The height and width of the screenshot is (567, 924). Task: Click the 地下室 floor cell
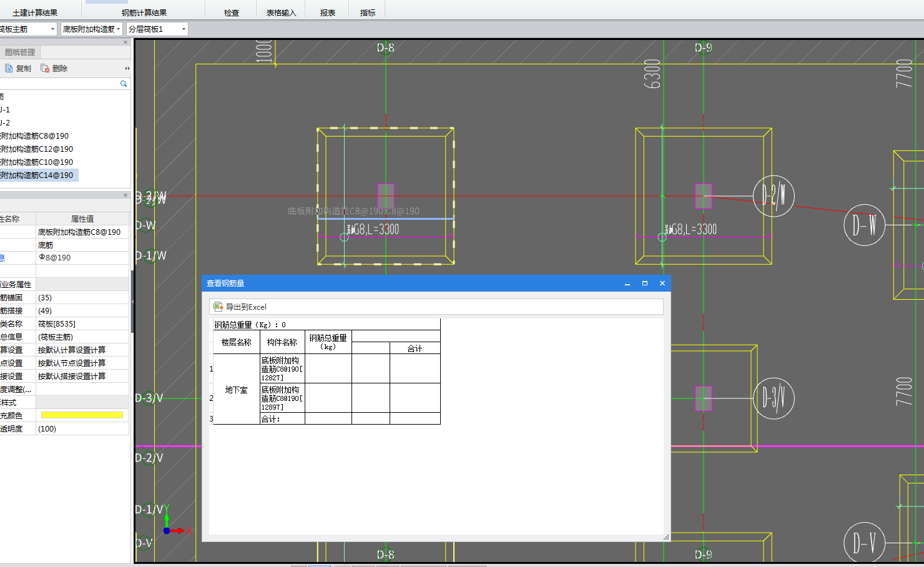237,390
